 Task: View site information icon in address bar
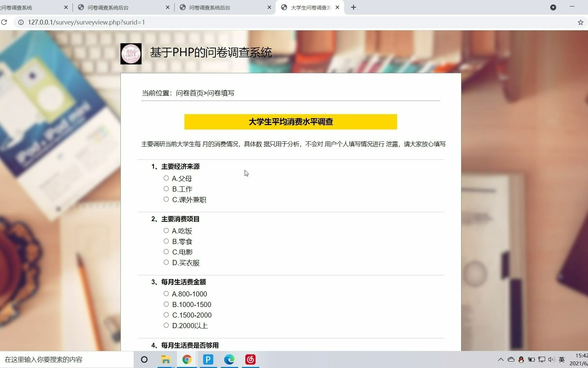tap(21, 22)
